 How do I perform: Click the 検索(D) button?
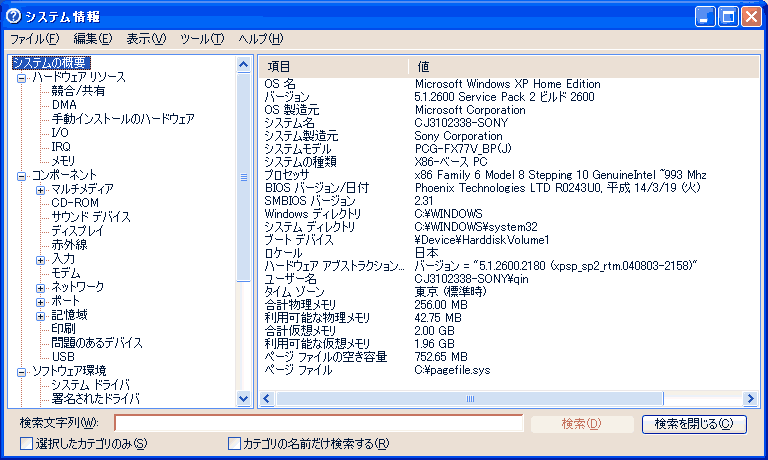(x=581, y=423)
